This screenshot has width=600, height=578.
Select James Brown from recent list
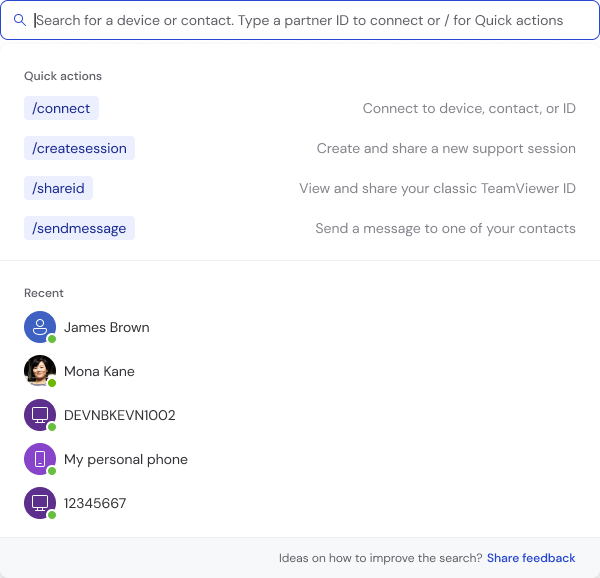107,327
